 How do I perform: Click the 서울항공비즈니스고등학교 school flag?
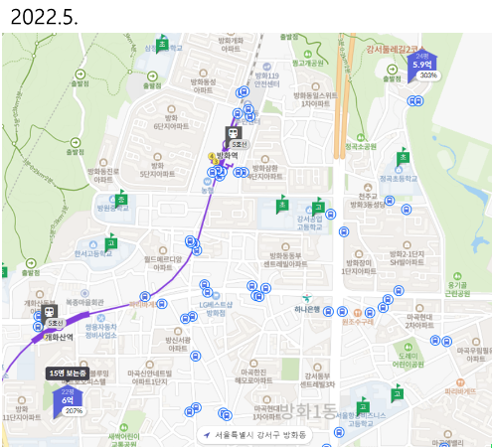pyautogui.click(x=363, y=406)
